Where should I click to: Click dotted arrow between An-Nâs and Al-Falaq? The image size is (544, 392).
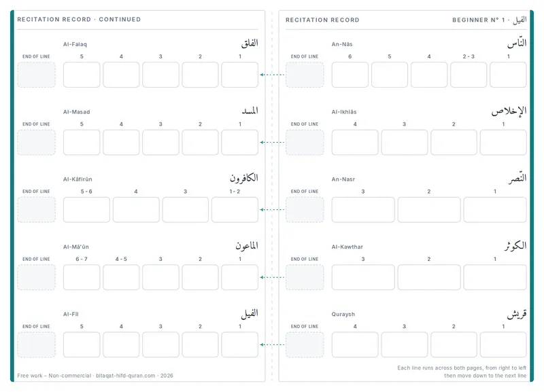tap(273, 75)
